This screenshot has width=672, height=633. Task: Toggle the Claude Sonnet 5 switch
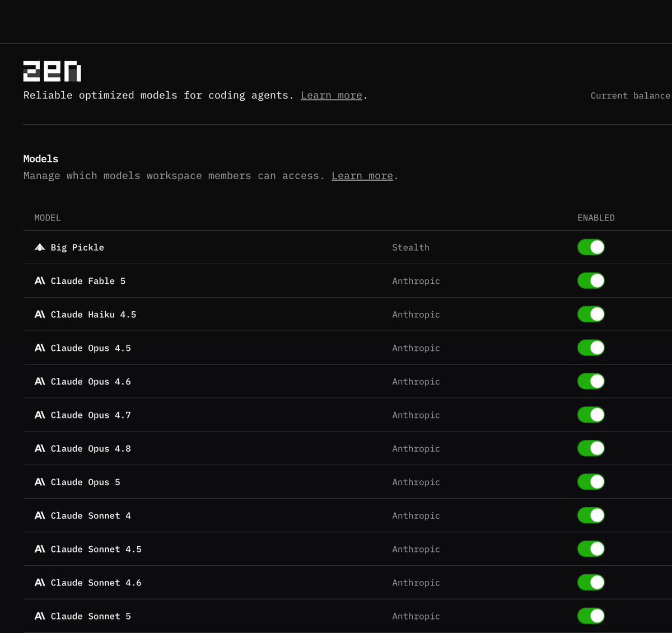pyautogui.click(x=591, y=616)
